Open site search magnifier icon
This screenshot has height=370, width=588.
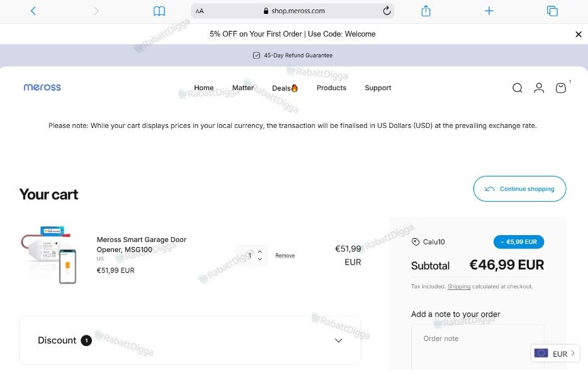[517, 88]
